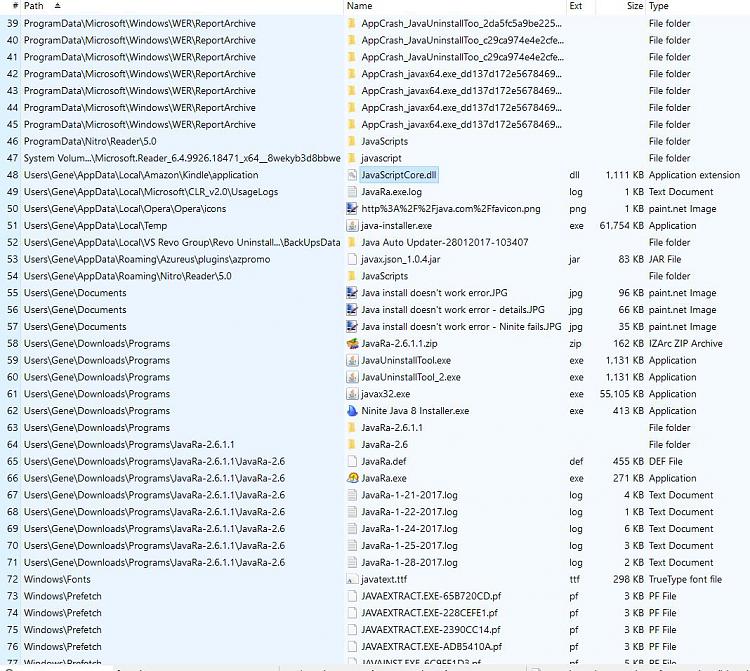Select the JavaRa-1-24-2017.log file name

tap(409, 529)
